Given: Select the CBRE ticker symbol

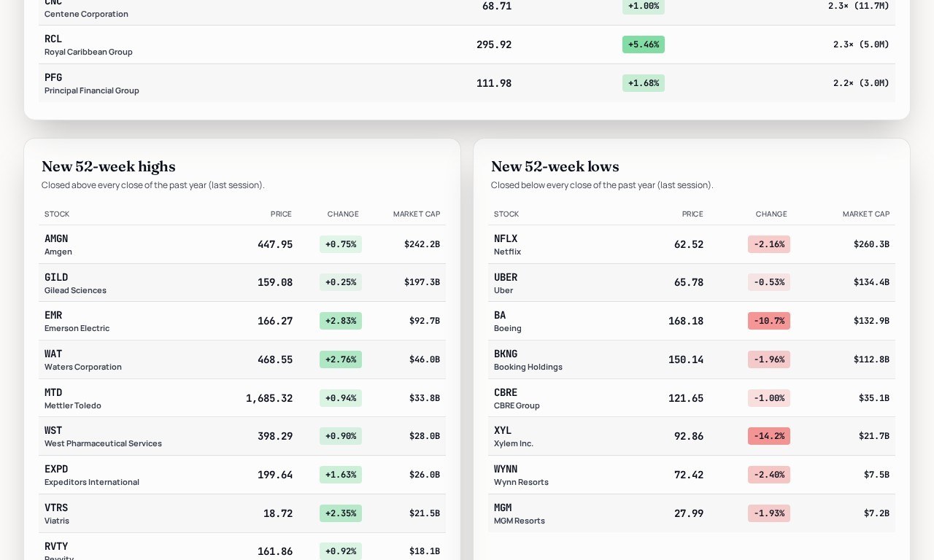Looking at the screenshot, I should [x=506, y=392].
